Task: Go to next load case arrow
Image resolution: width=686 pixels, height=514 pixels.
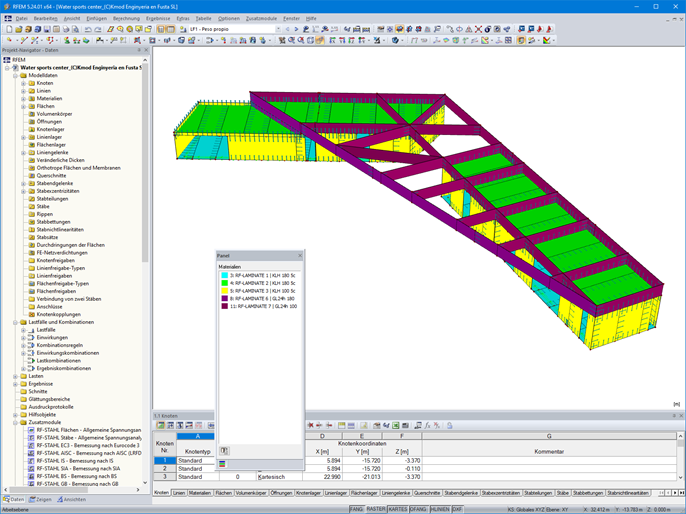Action: [296, 29]
